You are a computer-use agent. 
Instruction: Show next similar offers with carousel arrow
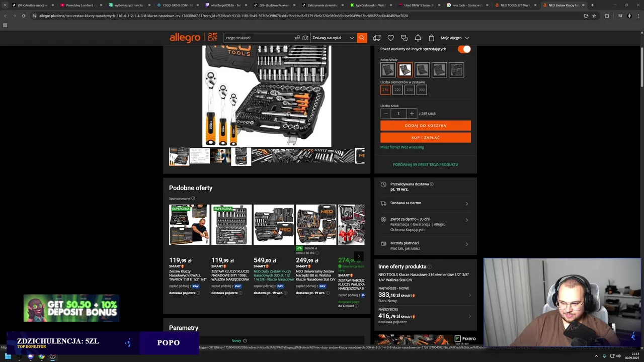coord(359,256)
